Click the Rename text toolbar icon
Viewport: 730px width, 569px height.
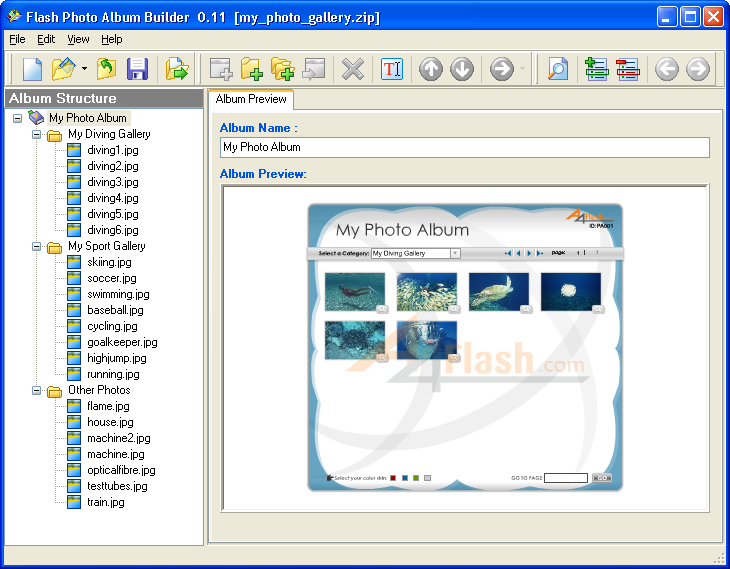(x=392, y=69)
